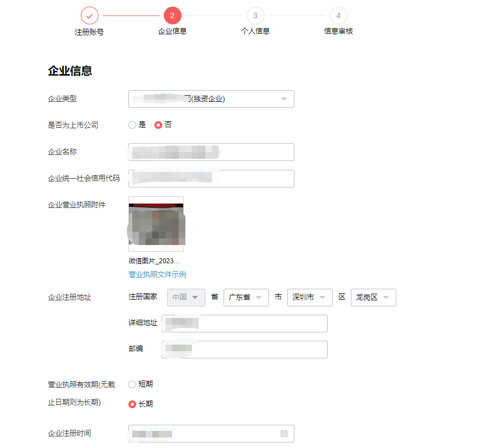Image resolution: width=497 pixels, height=448 pixels.
Task: Click step 2 circle labeled 企业信息
Action: pos(172,15)
